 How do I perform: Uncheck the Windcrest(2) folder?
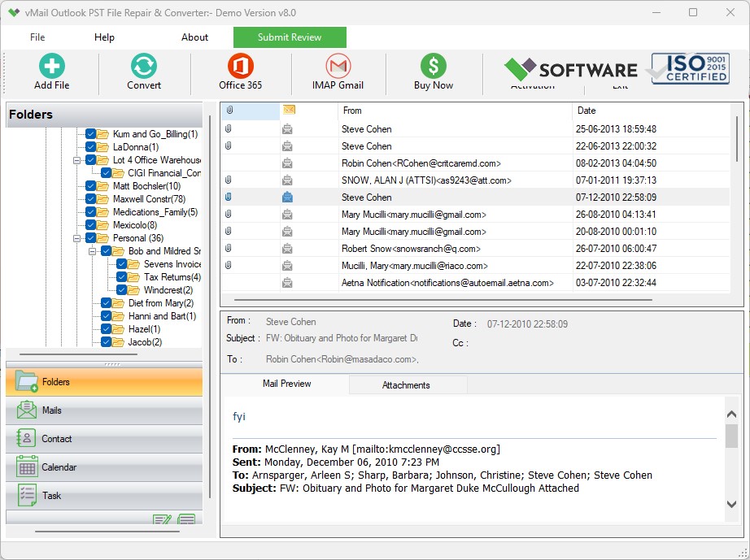click(121, 289)
